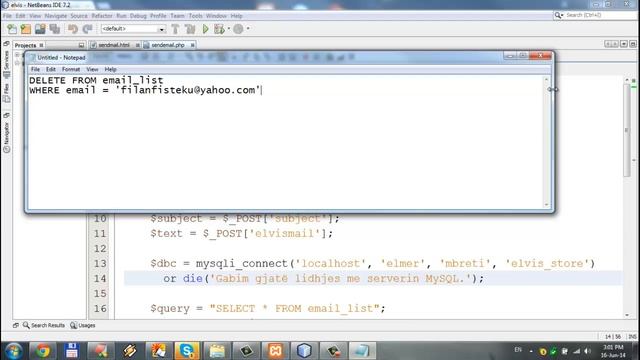Image resolution: width=640 pixels, height=360 pixels.
Task: Open Search Results tab at bottom
Action: pos(44,325)
